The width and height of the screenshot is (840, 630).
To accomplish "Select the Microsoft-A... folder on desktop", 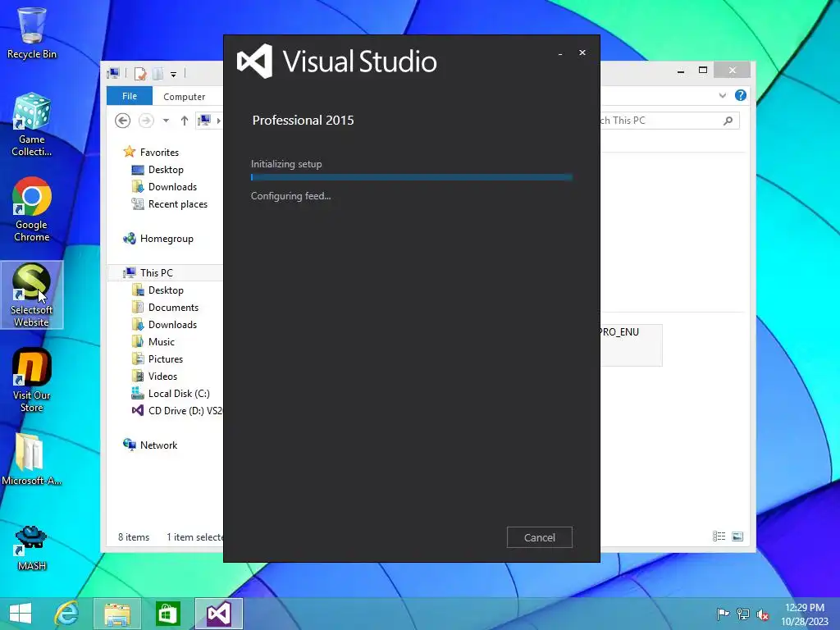I will point(32,459).
